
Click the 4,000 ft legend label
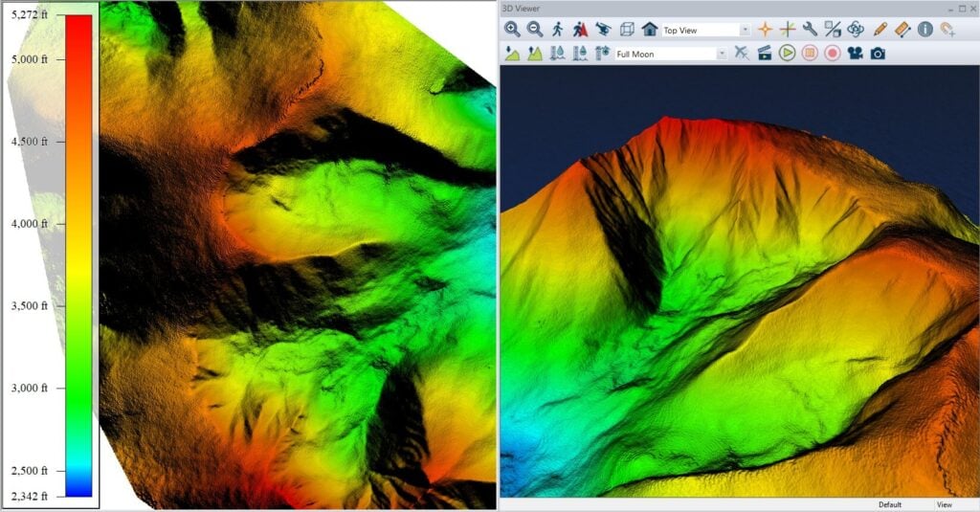pos(30,223)
